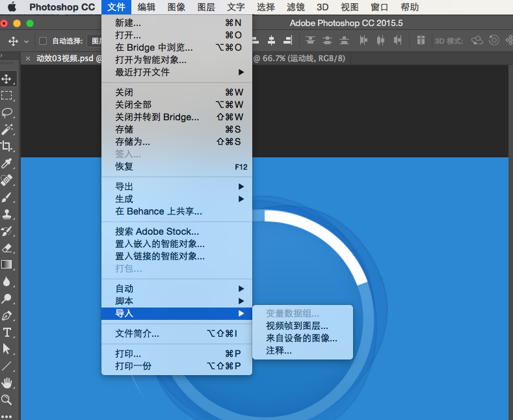The height and width of the screenshot is (420, 513).
Task: Select the Brush tool
Action: 7,197
